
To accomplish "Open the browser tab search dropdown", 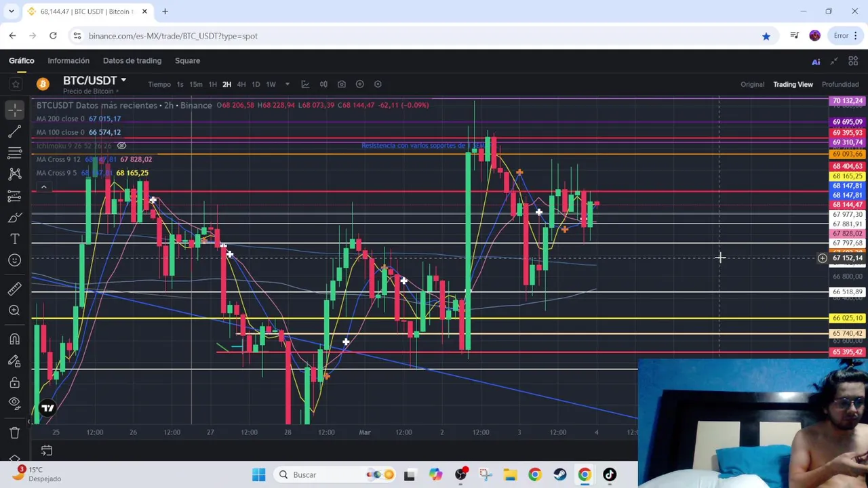I will pyautogui.click(x=11, y=12).
